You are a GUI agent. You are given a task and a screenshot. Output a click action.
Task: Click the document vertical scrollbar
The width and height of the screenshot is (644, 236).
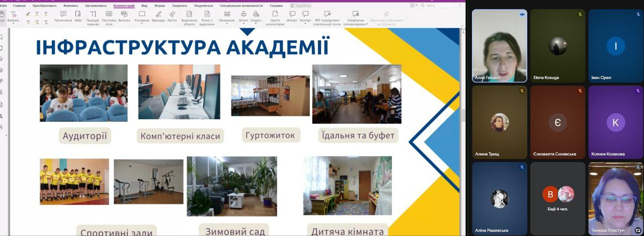click(463, 116)
